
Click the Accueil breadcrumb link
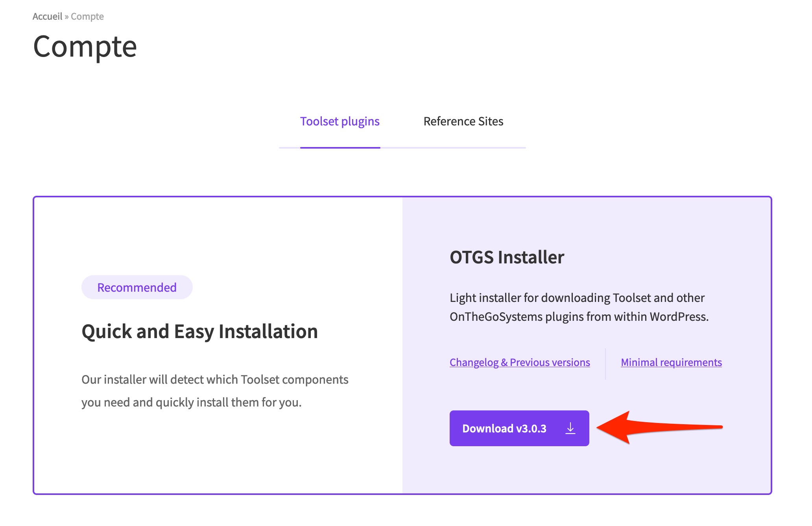click(47, 16)
